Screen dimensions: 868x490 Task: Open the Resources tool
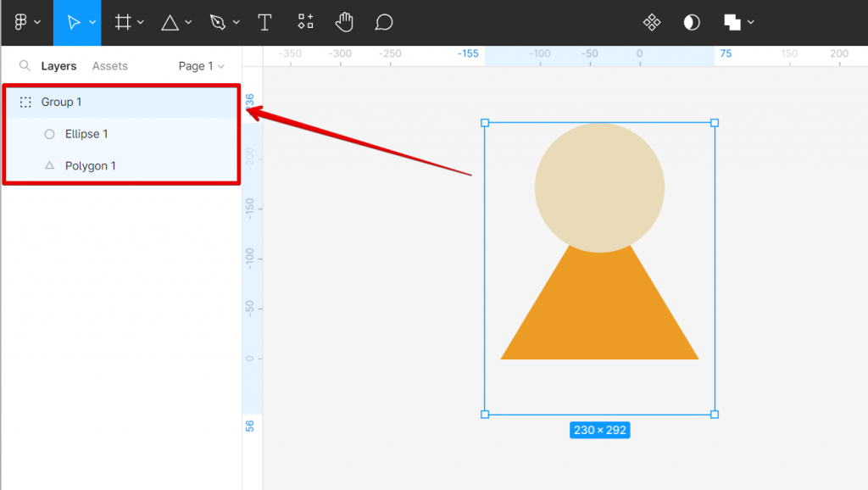tap(305, 23)
